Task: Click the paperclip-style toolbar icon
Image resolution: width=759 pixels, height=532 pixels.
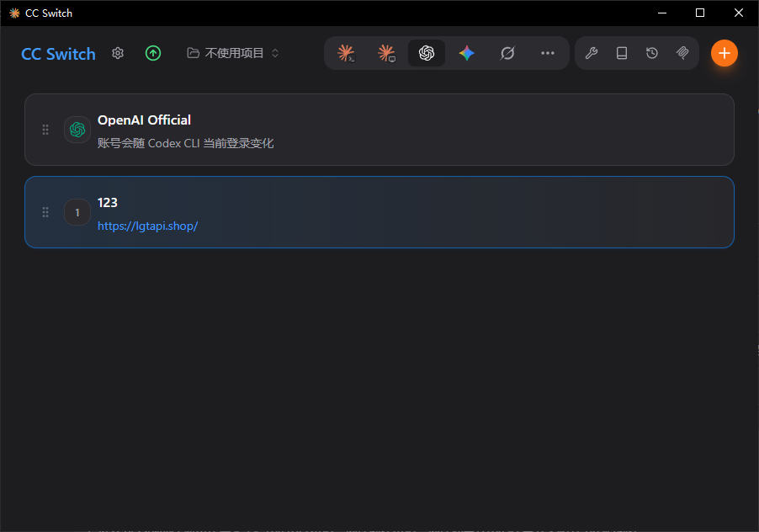Action: point(682,53)
